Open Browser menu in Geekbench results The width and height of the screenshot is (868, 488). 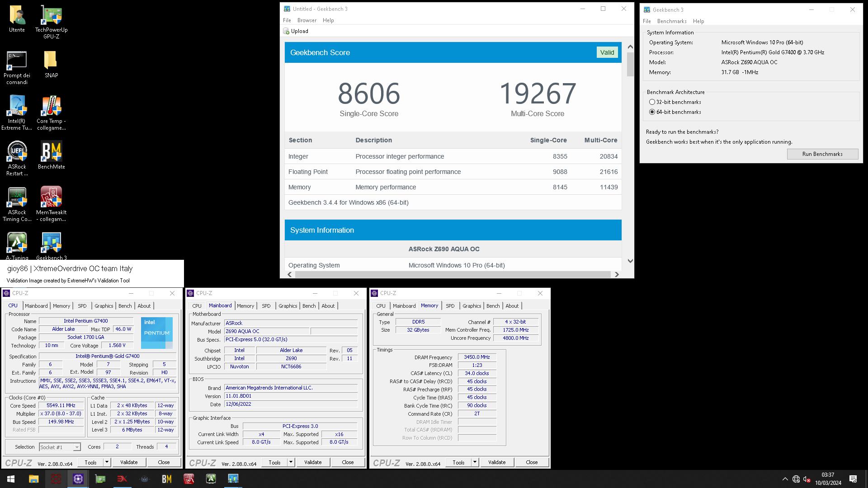(x=307, y=20)
